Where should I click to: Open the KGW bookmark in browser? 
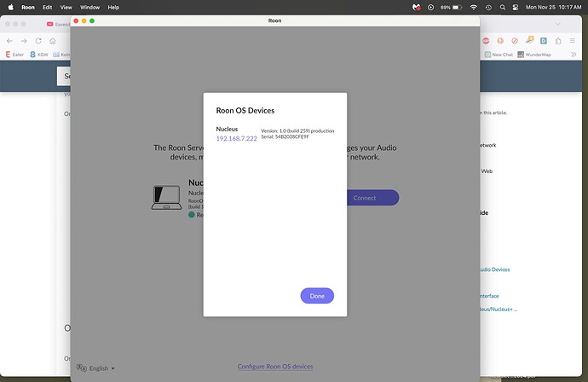(39, 55)
